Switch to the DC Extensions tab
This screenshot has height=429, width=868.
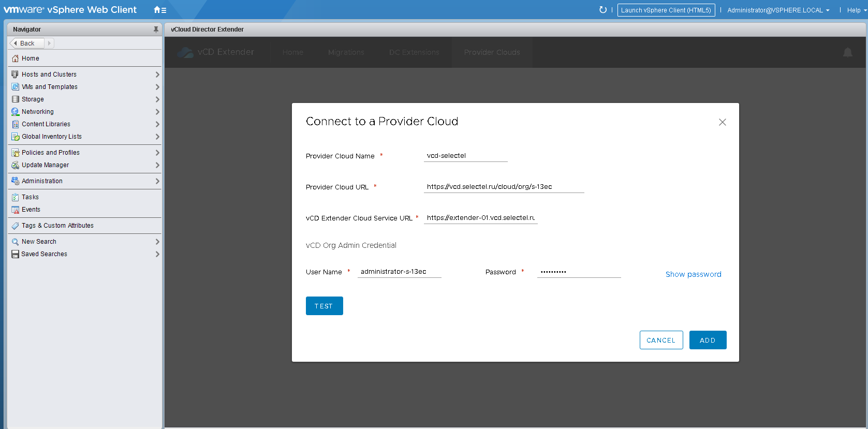[414, 52]
